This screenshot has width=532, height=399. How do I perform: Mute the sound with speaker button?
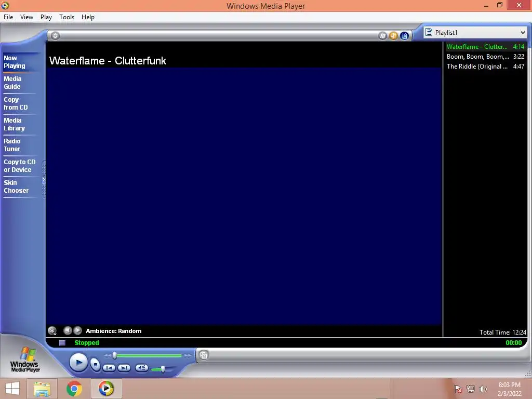(141, 368)
